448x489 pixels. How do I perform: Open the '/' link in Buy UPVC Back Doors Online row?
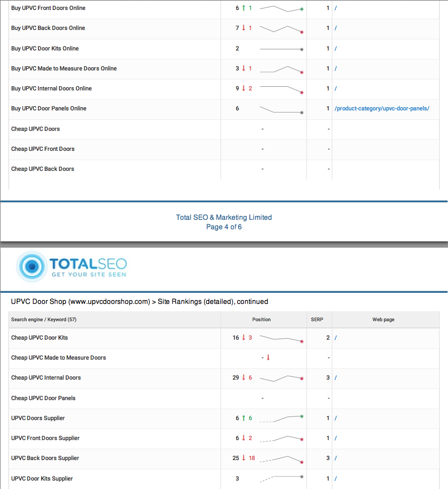coord(335,28)
